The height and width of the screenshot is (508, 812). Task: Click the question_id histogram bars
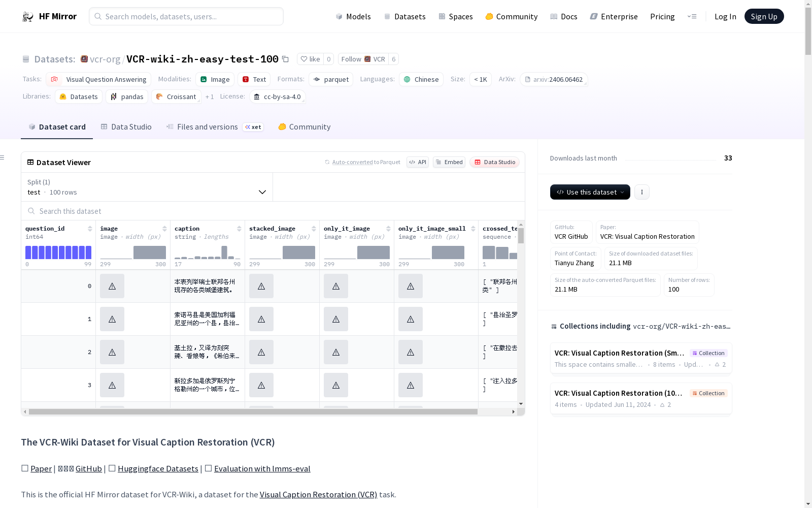58,252
